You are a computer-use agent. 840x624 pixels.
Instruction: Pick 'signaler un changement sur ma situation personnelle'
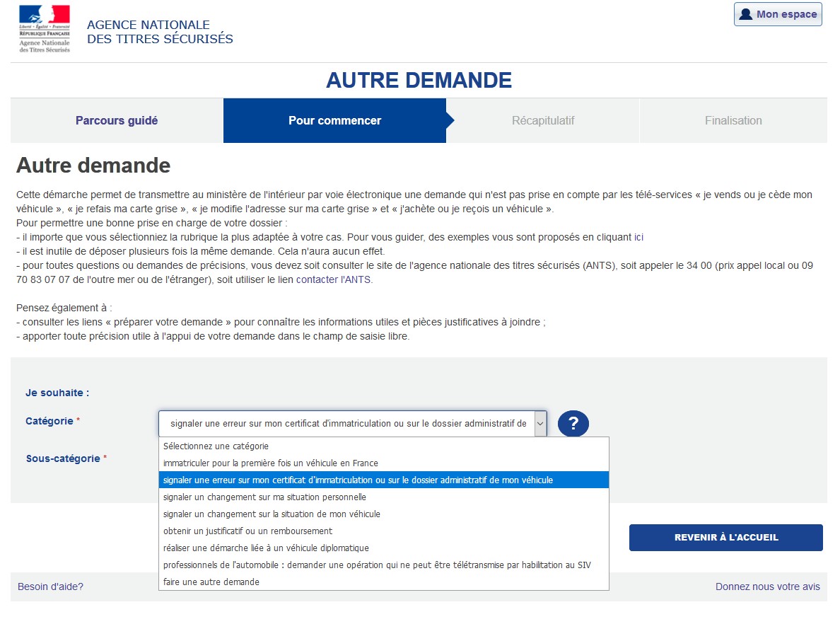click(383, 497)
